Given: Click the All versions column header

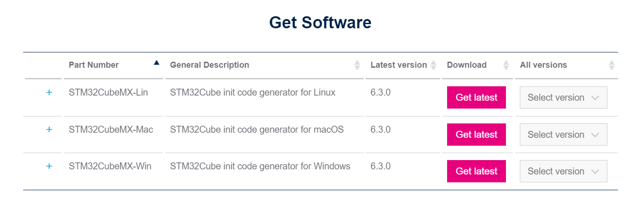Looking at the screenshot, I should click(543, 65).
